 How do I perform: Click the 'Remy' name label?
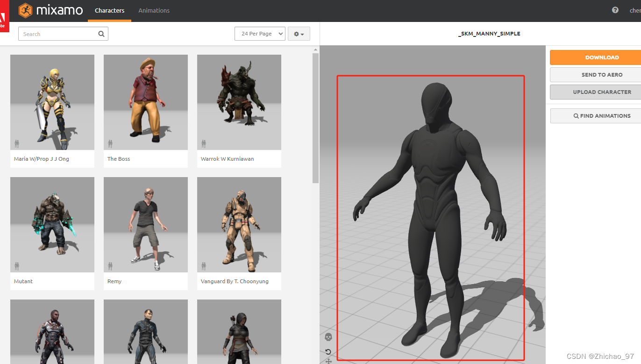click(114, 281)
